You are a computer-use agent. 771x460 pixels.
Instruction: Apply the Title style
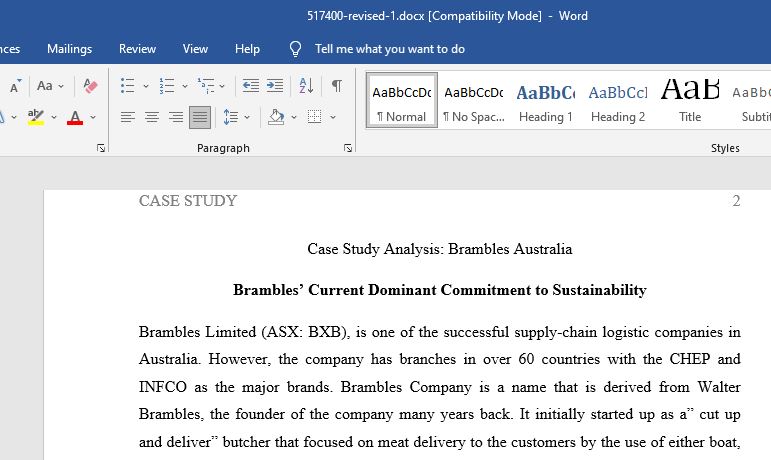tap(690, 101)
